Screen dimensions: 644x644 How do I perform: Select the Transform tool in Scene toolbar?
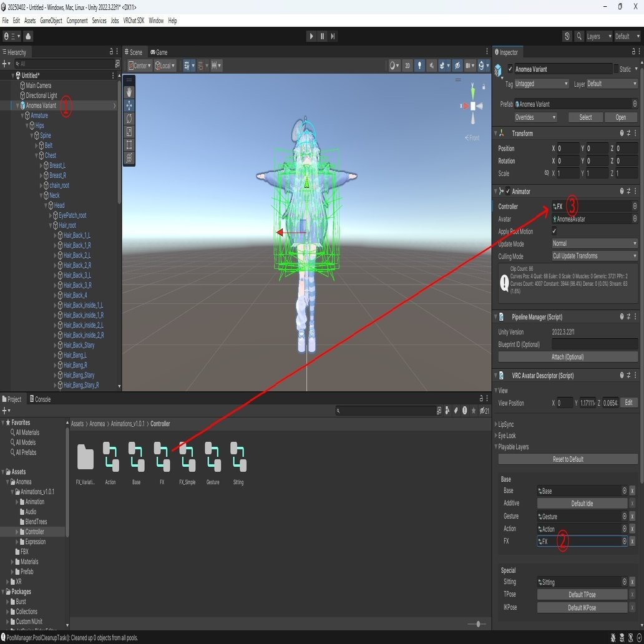129,158
